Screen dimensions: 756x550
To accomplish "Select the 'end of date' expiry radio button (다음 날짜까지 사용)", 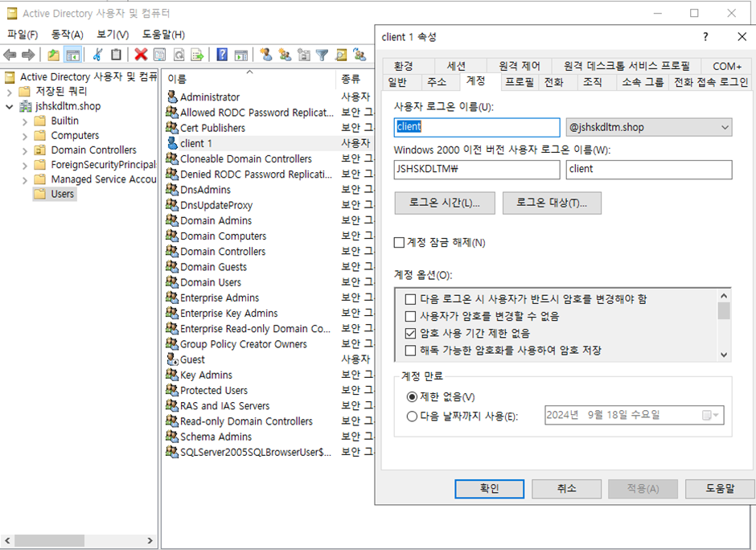I will pos(413,417).
